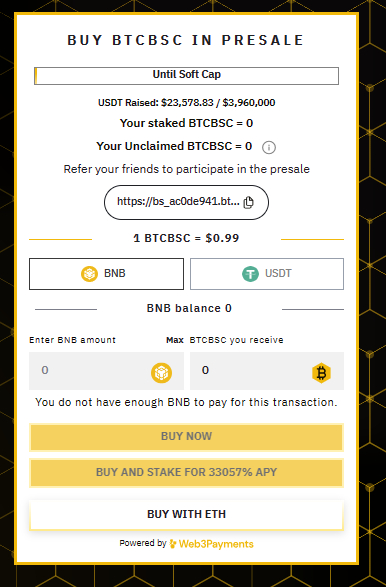Click BUY AND STAKE FOR 33057% APY
This screenshot has width=386, height=587.
point(186,473)
